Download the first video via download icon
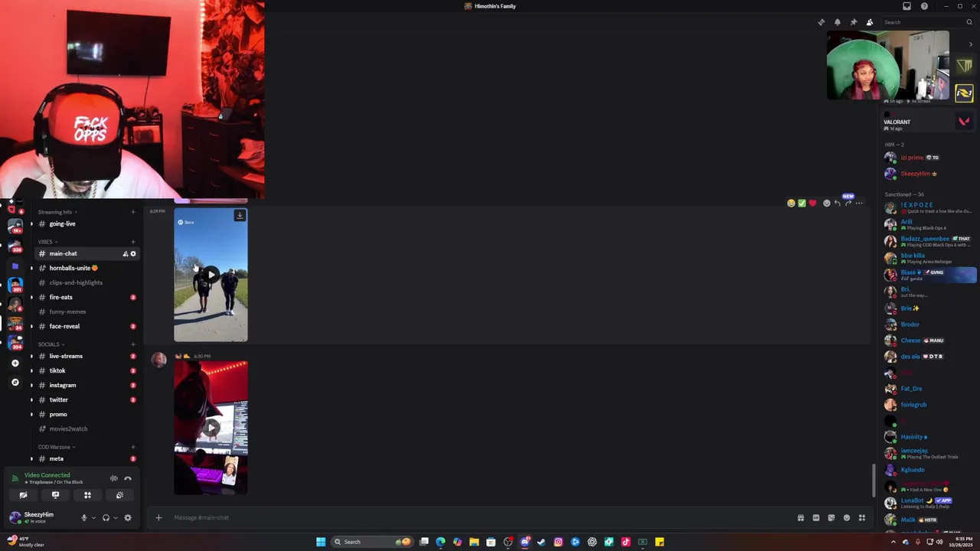This screenshot has width=980, height=551. [240, 216]
